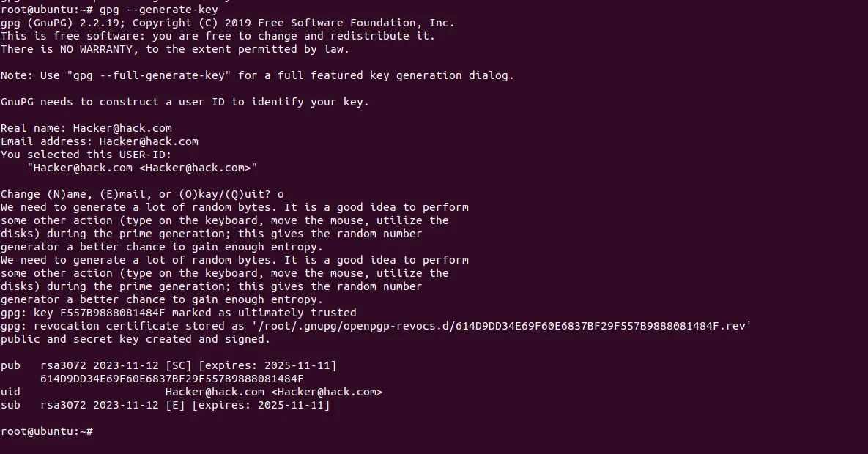Click the first "We need to generate" line
This screenshot has width=868, height=454.
[x=234, y=208]
